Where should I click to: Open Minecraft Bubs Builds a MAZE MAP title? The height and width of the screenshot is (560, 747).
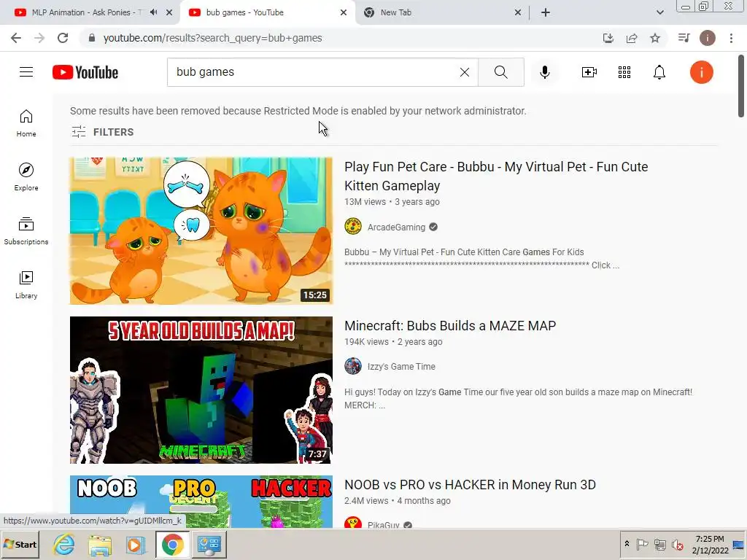[x=450, y=326]
